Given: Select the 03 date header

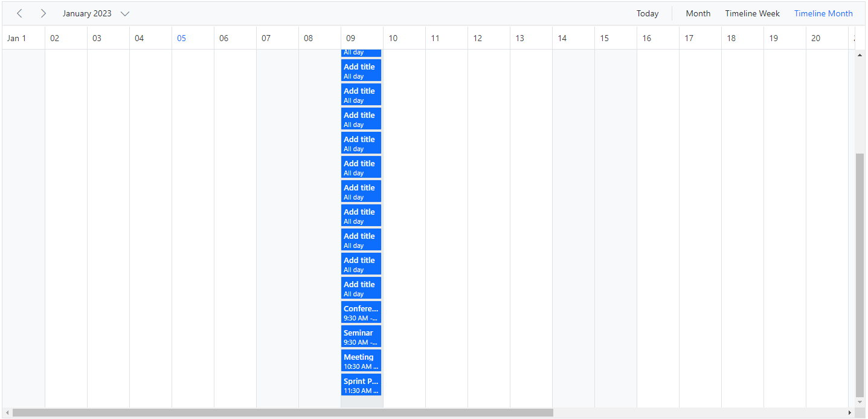Looking at the screenshot, I should click(108, 38).
